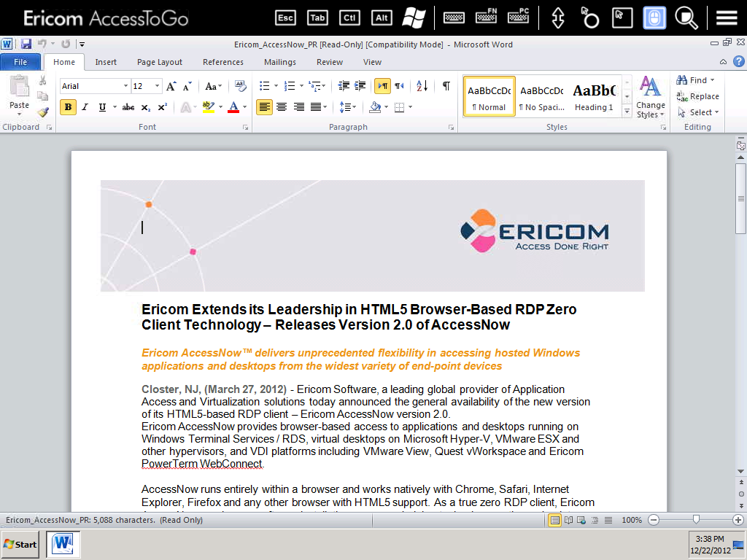
Task: Show the PC keyboard
Action: (x=518, y=17)
